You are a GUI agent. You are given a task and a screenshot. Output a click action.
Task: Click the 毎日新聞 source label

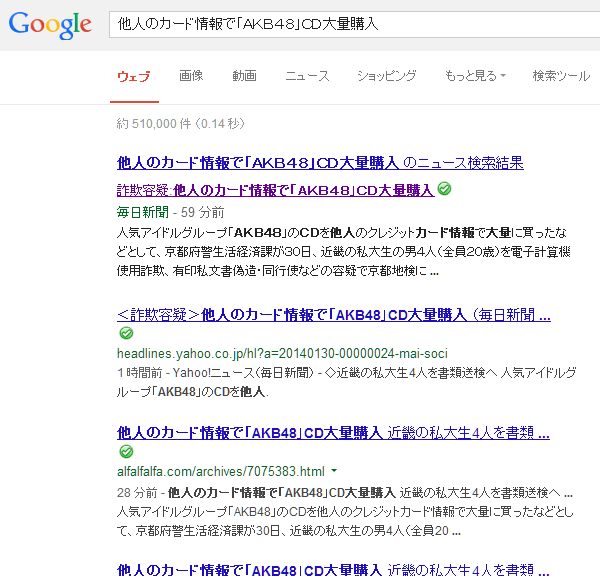click(143, 212)
